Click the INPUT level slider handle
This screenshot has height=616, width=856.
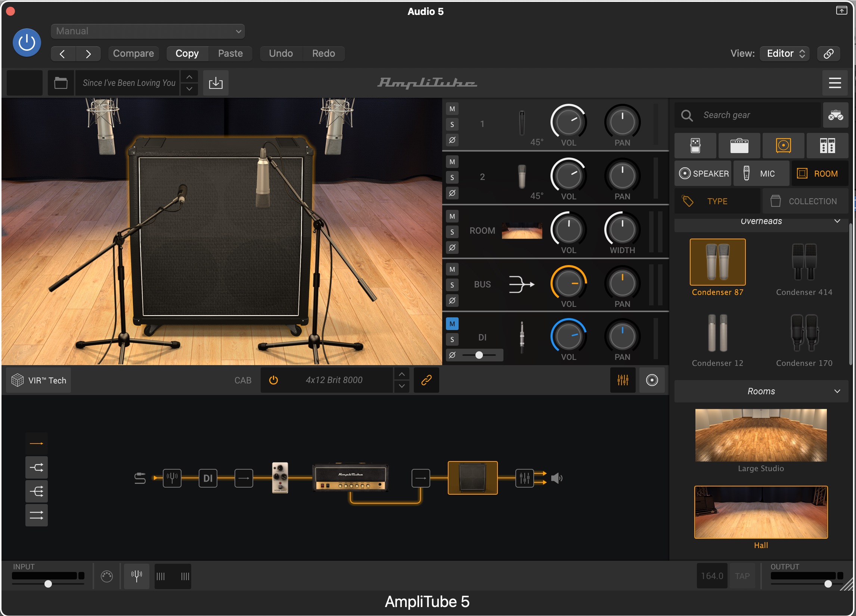(x=48, y=584)
